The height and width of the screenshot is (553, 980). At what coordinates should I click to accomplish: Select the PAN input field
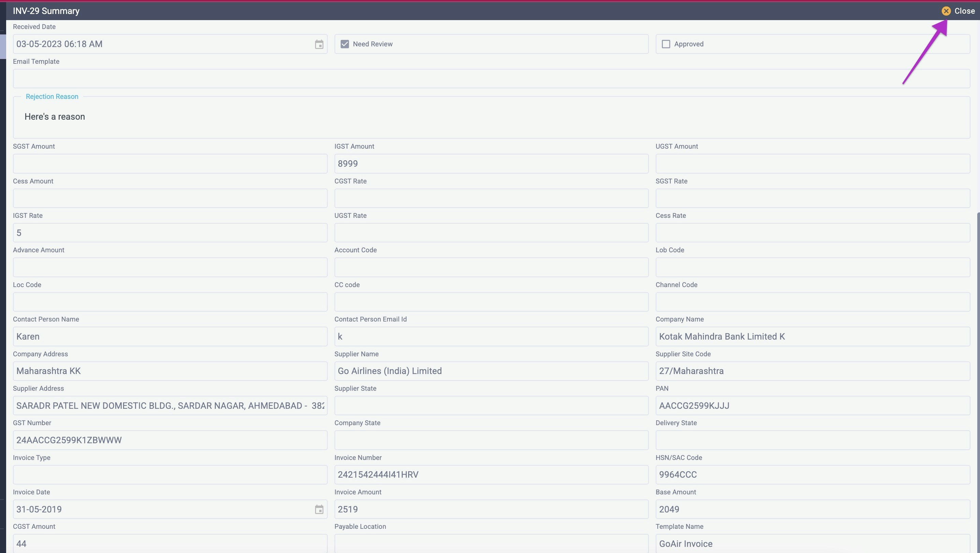(x=812, y=406)
